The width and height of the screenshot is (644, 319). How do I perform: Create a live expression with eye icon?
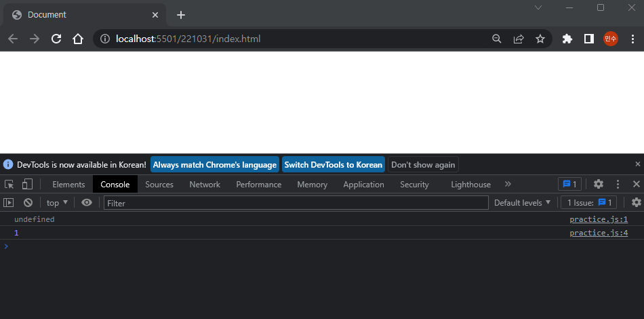(87, 202)
